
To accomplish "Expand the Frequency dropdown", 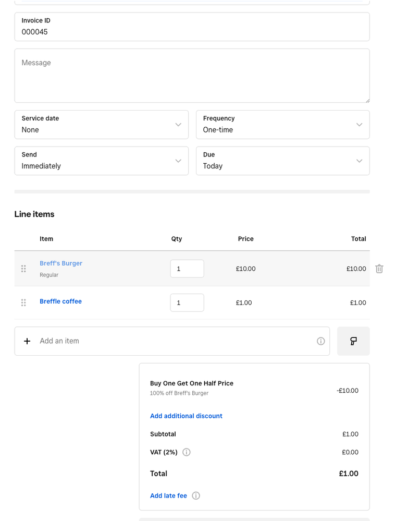I will tap(282, 125).
